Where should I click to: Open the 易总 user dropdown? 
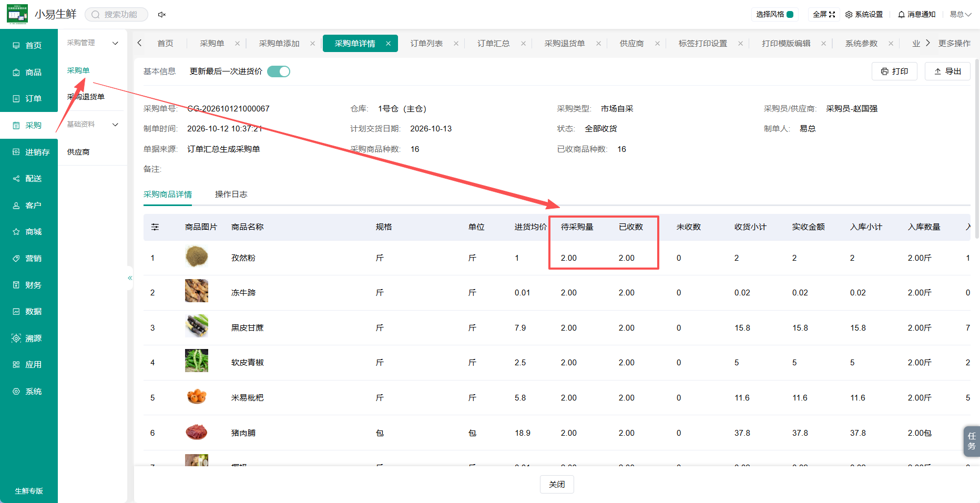[x=960, y=15]
